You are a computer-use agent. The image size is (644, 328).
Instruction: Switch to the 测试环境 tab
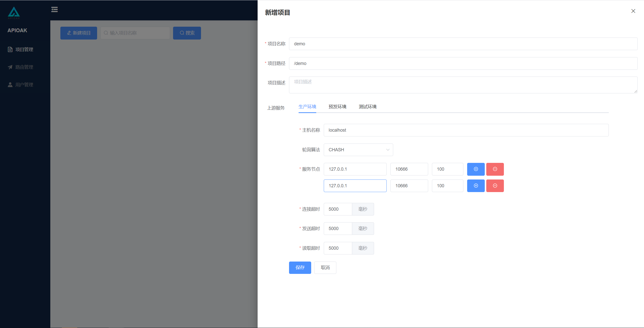368,107
